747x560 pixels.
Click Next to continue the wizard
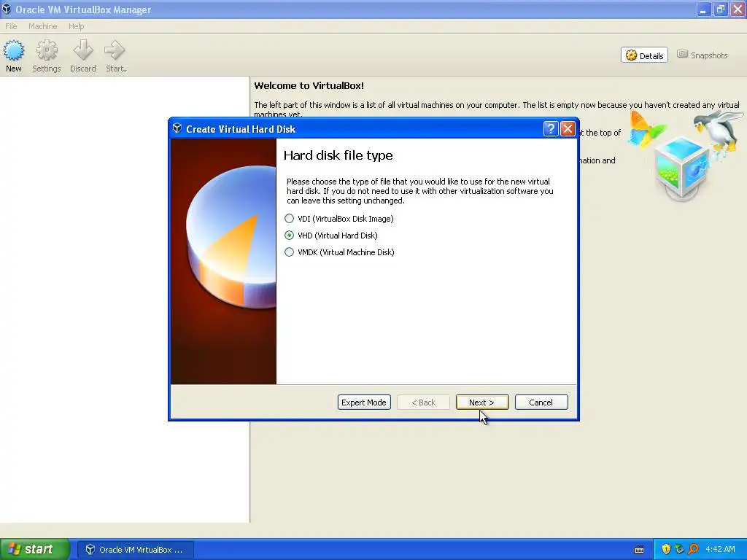pos(482,402)
